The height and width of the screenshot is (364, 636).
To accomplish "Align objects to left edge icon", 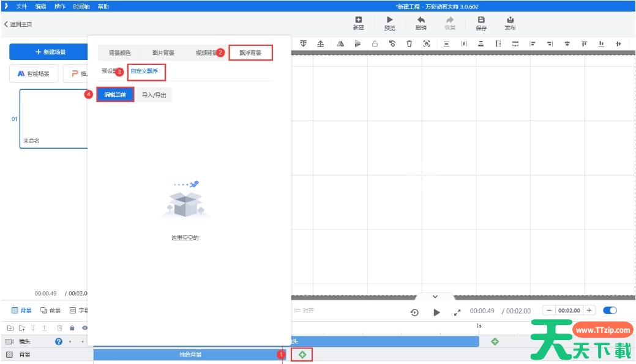I will coord(533,43).
